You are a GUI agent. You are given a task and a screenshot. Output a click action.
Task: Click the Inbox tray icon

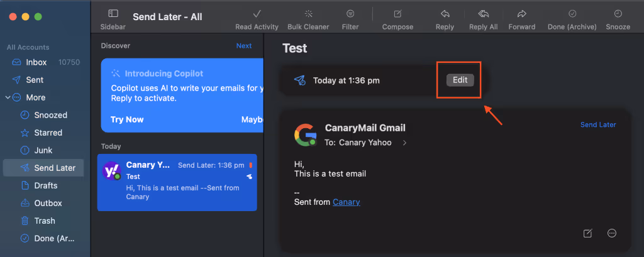16,62
